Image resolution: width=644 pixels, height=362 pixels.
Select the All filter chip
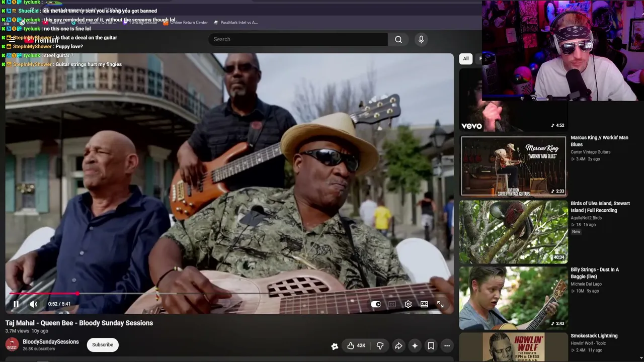[x=466, y=59]
